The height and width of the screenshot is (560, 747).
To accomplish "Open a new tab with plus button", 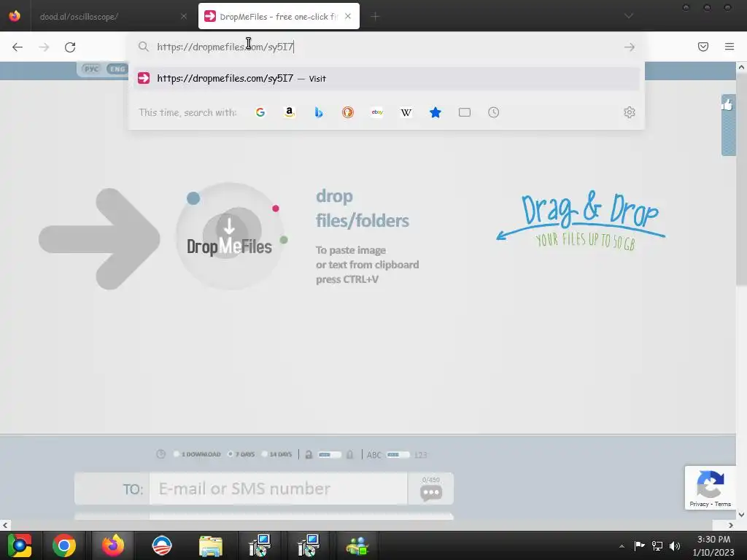I will (x=375, y=17).
